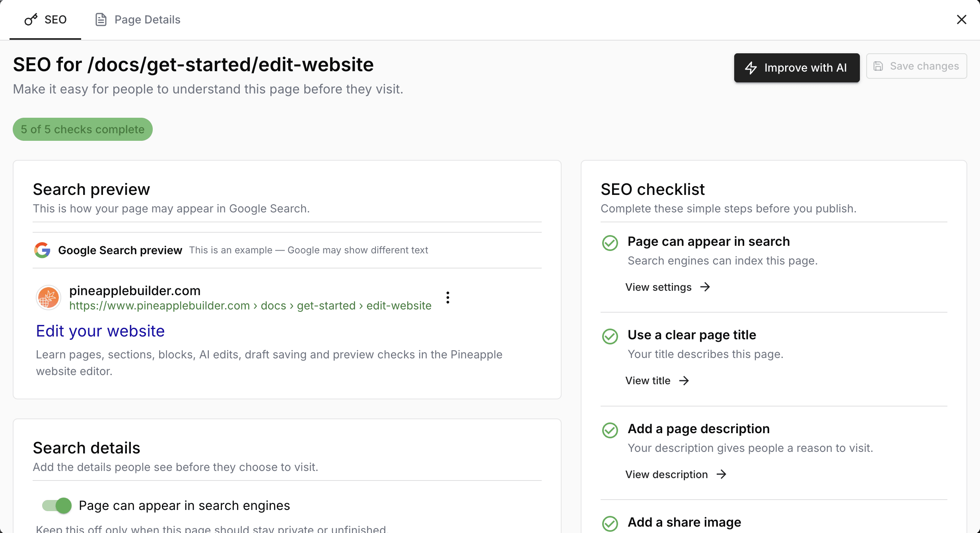
Task: Click the arrow next to View description
Action: point(721,475)
